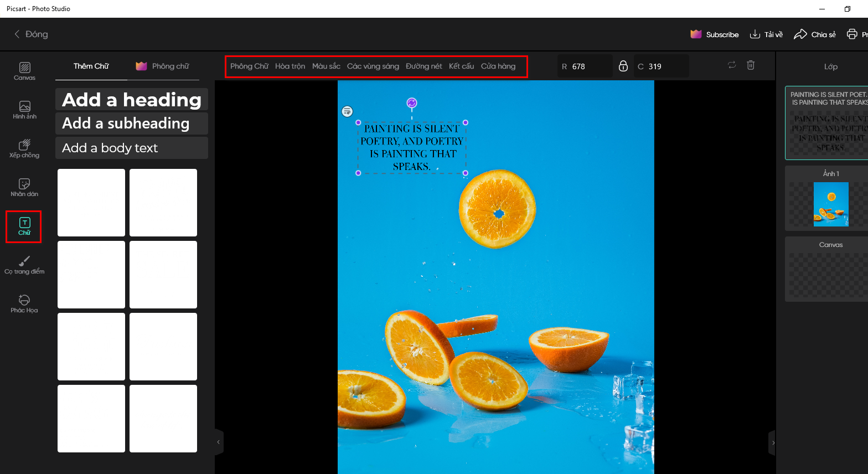Screen dimensions: 868x474
Task: Toggle the aspect ratio lock icon
Action: tap(623, 66)
